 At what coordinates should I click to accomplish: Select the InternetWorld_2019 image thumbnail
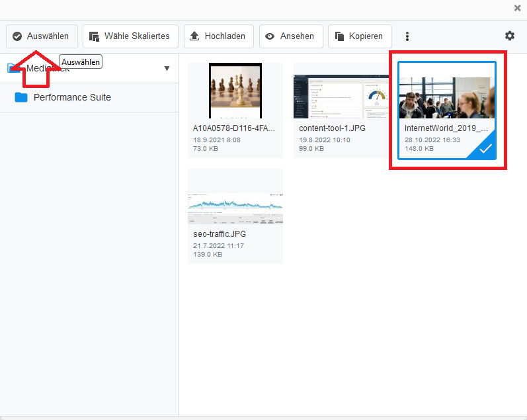pyautogui.click(x=447, y=97)
